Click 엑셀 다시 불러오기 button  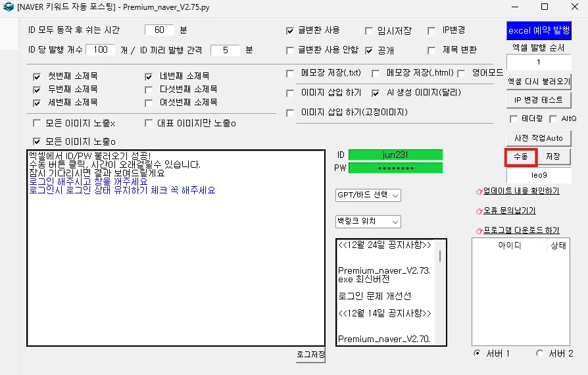539,82
